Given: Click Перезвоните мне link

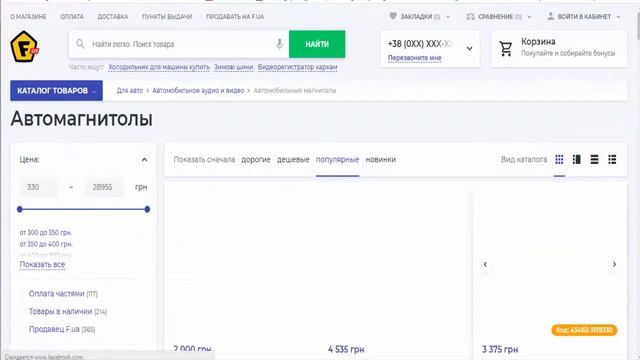Looking at the screenshot, I should (x=415, y=58).
